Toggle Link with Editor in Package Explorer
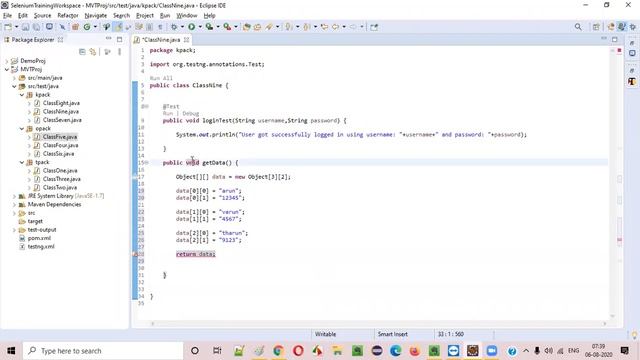Viewport: 640px width, 360px height. 93,52
